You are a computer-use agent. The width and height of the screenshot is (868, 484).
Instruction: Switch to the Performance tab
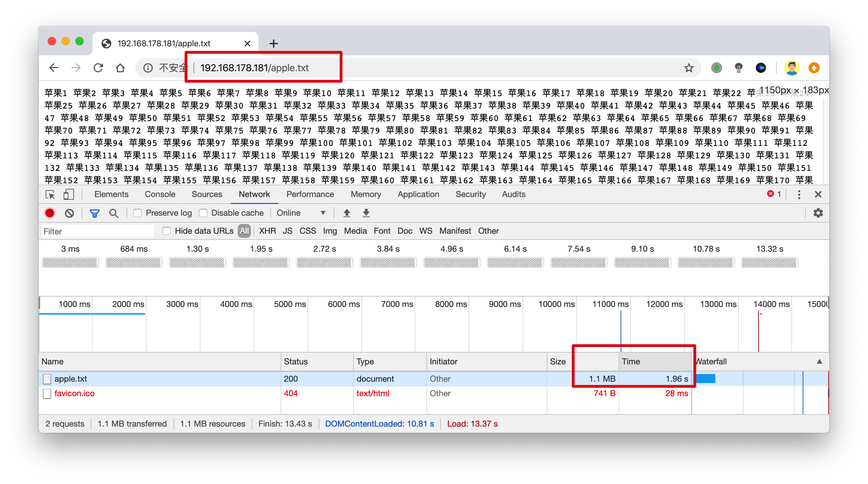coord(310,194)
